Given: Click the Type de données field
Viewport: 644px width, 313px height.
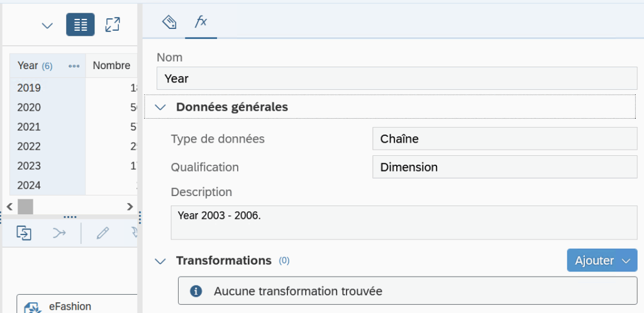Looking at the screenshot, I should (x=504, y=139).
